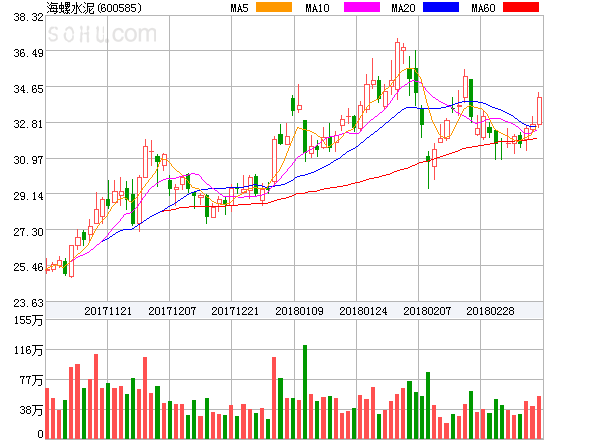Image resolution: width=600 pixels, height=440 pixels.
Task: Click the blue MA20 legend swatch
Action: click(441, 7)
